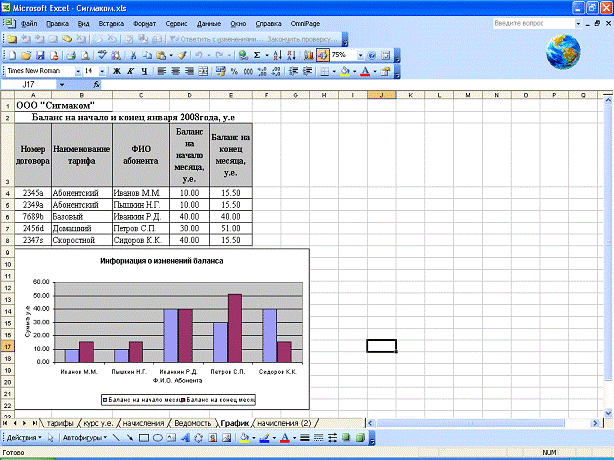Image resolution: width=614 pixels, height=460 pixels.
Task: Open the Формат menu
Action: point(144,21)
